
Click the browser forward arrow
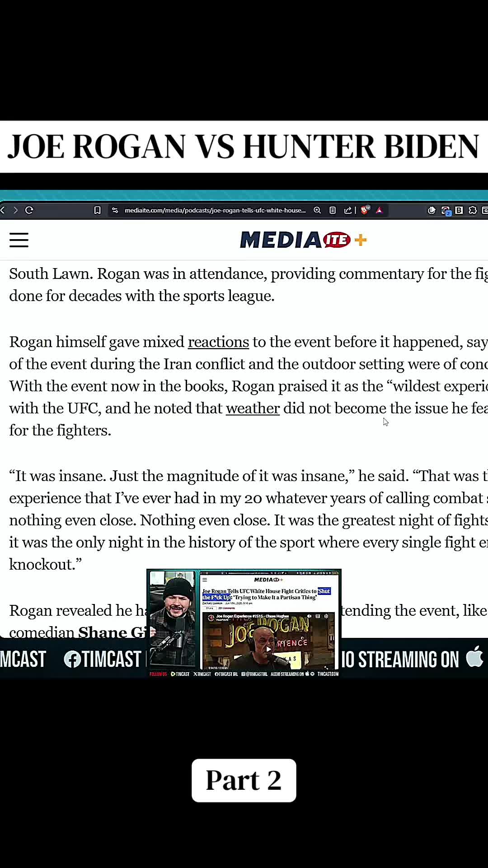coord(15,210)
